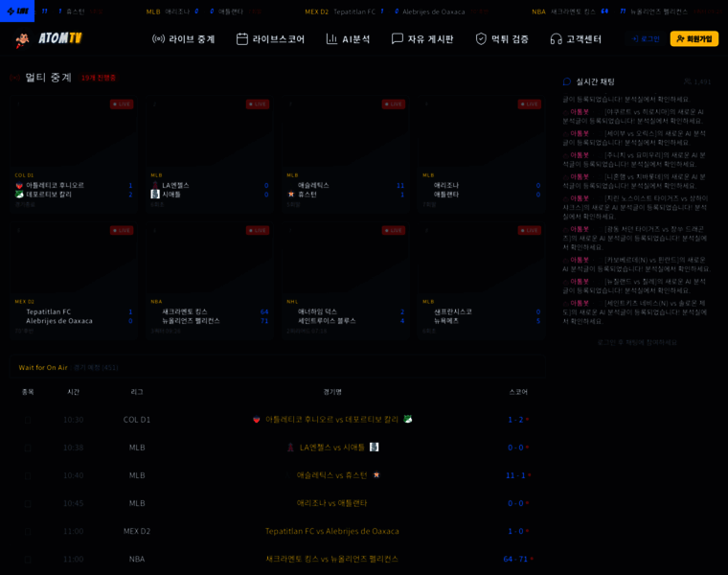Click the 64 - 71 score in table
The height and width of the screenshot is (575, 728).
[x=515, y=559]
